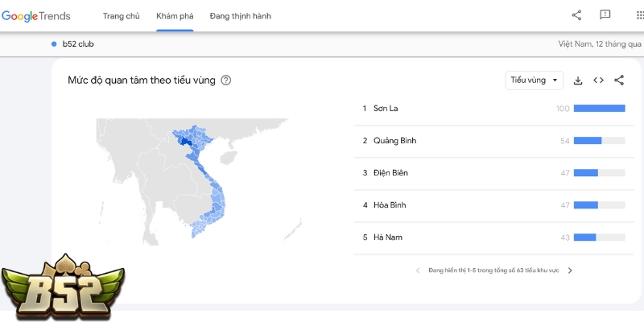The width and height of the screenshot is (644, 322).
Task: Open the feedback icon in header
Action: [605, 15]
